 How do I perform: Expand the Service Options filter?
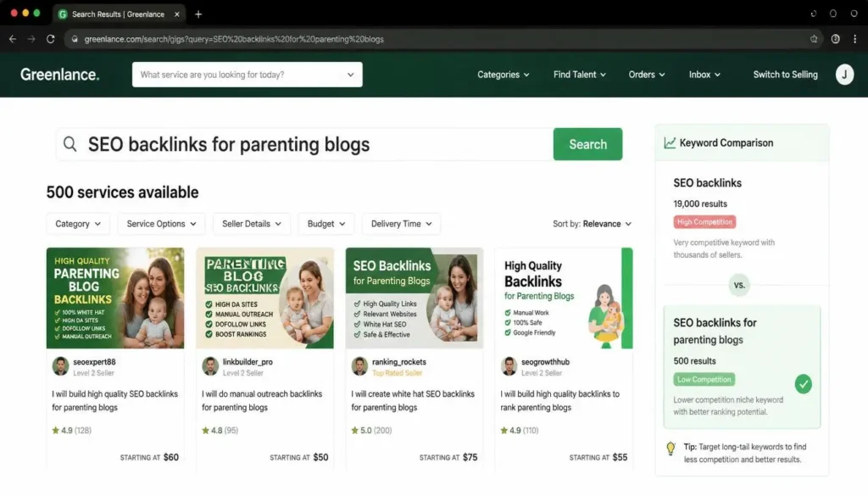click(x=161, y=224)
